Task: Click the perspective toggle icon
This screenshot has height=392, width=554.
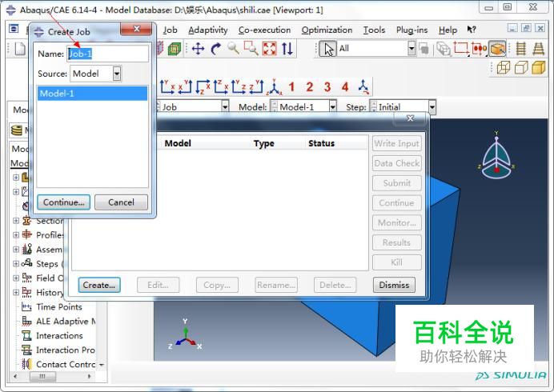Action: [x=538, y=49]
